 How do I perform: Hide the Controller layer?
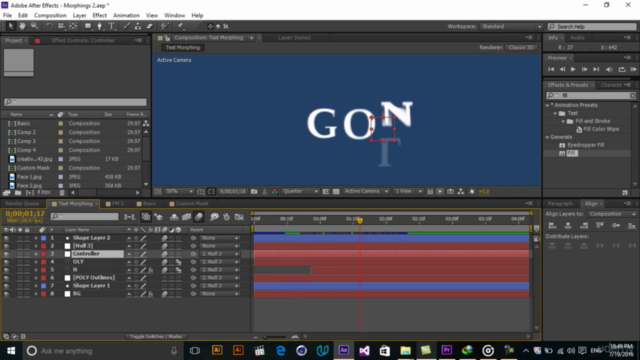[x=6, y=254]
